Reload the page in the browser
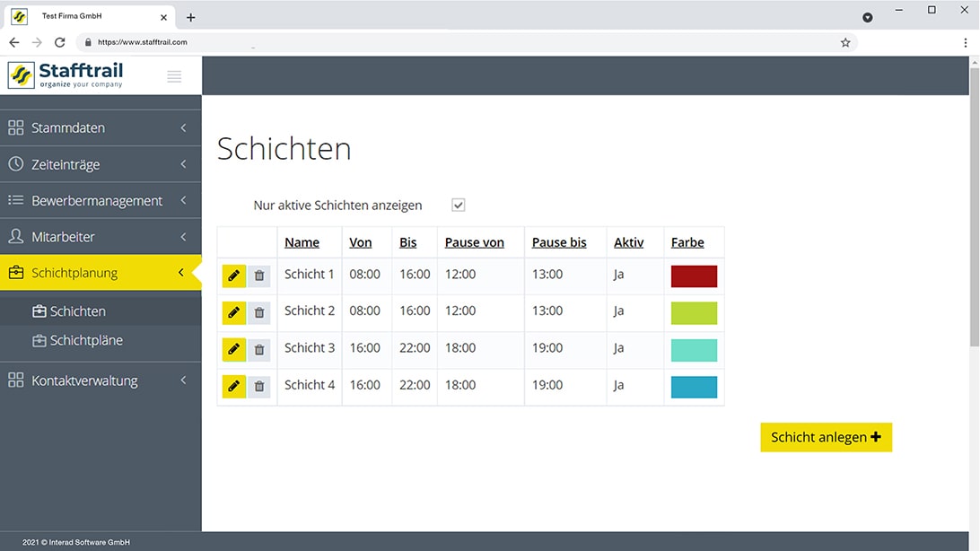980x551 pixels. [59, 42]
